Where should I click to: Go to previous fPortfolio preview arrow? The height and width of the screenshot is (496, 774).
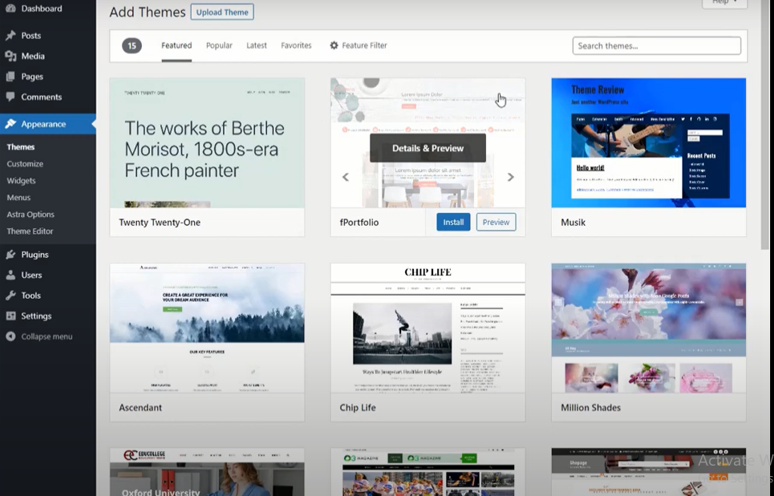click(x=346, y=177)
